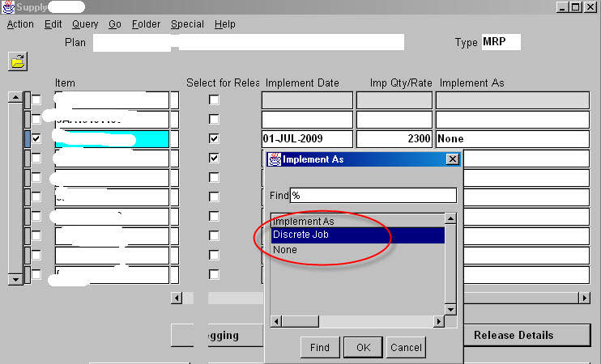Viewport: 601px width, 364px height.
Task: Select Discrete Job from the list
Action: [x=358, y=235]
